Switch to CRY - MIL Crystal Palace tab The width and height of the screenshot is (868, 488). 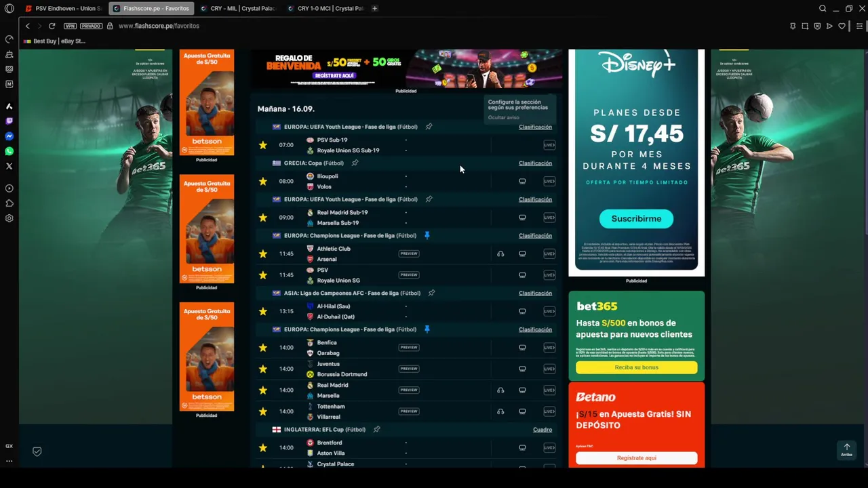237,9
